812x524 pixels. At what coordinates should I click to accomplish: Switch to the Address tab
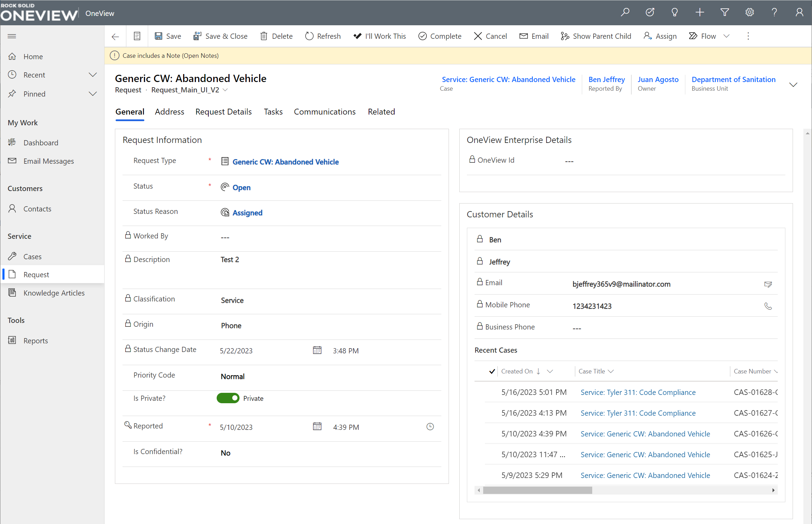point(170,111)
